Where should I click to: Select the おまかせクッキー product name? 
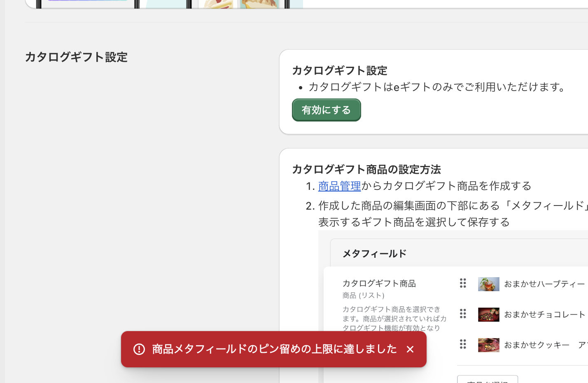[x=537, y=345]
